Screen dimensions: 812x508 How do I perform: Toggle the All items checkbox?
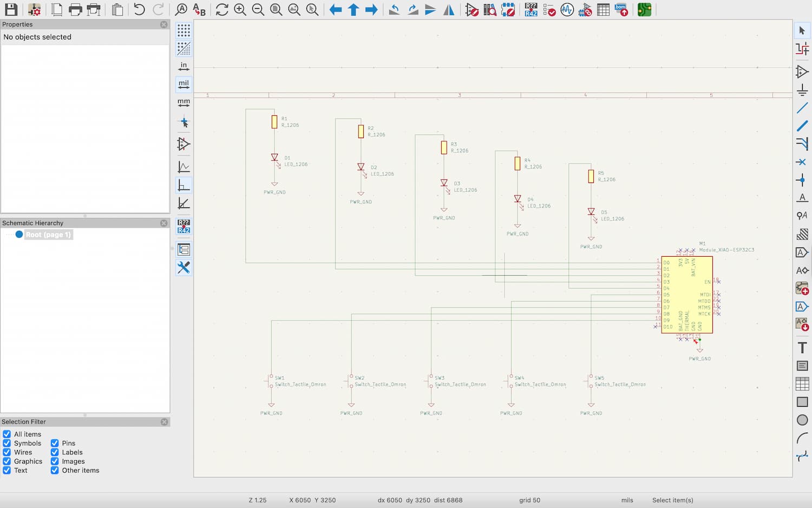click(7, 434)
